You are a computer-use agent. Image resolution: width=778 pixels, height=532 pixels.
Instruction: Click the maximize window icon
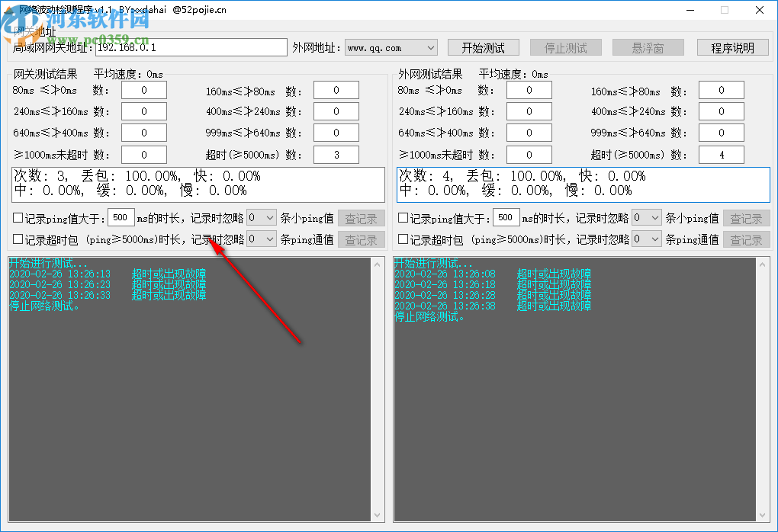pos(725,10)
